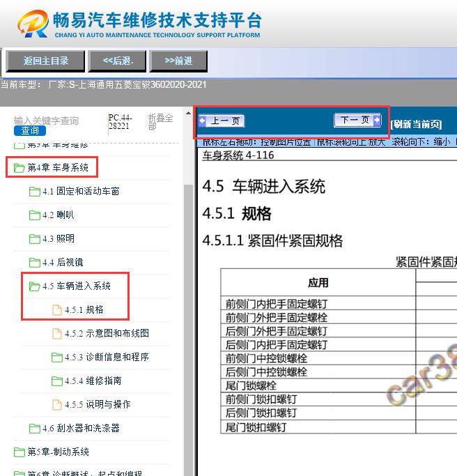Expand 4.5.3 诊断信息和程序 folder

coord(107,357)
